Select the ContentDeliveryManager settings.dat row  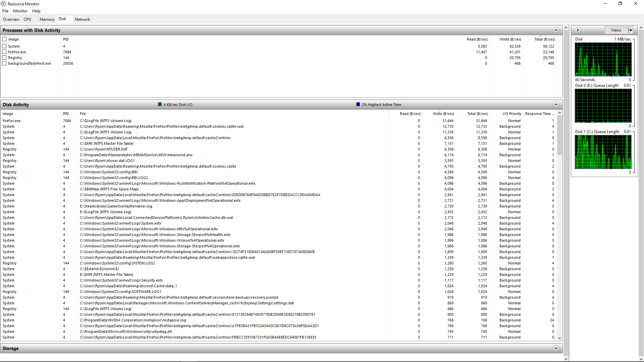point(278,303)
